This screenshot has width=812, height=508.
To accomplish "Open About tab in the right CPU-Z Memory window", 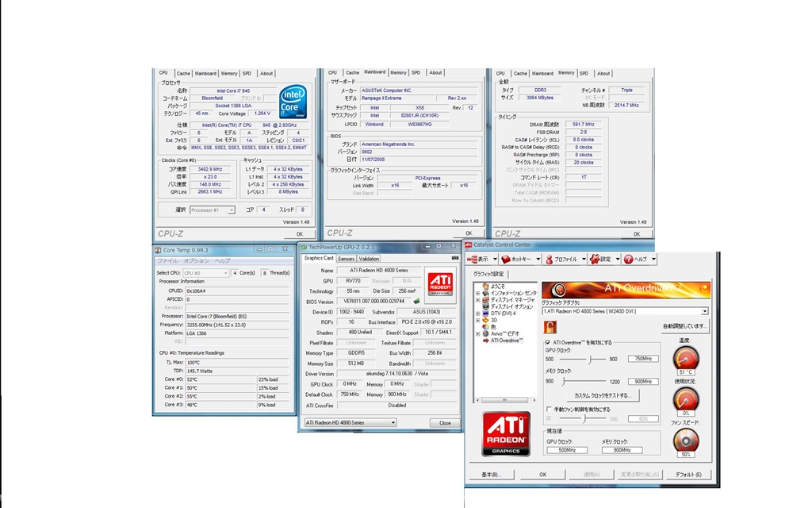I will click(603, 73).
